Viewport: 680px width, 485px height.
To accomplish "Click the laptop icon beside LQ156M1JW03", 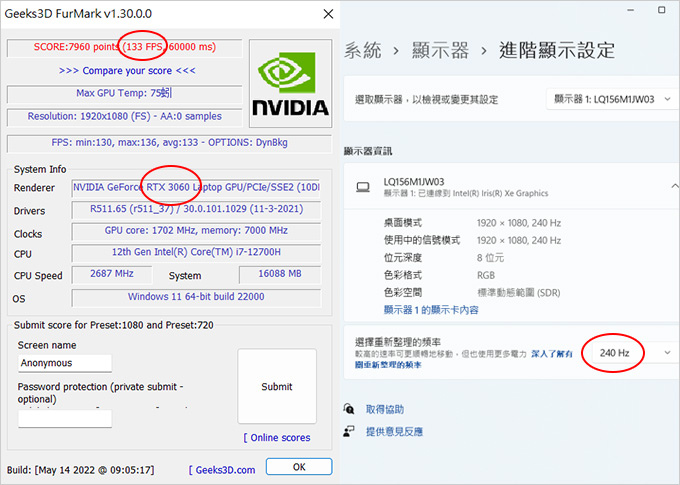I will (x=363, y=187).
